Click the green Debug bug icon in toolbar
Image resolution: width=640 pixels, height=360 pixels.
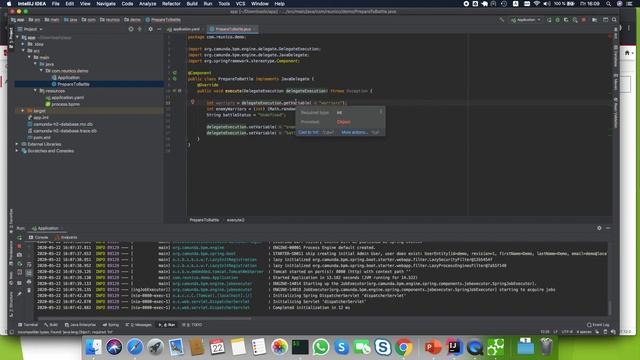pyautogui.click(x=558, y=20)
